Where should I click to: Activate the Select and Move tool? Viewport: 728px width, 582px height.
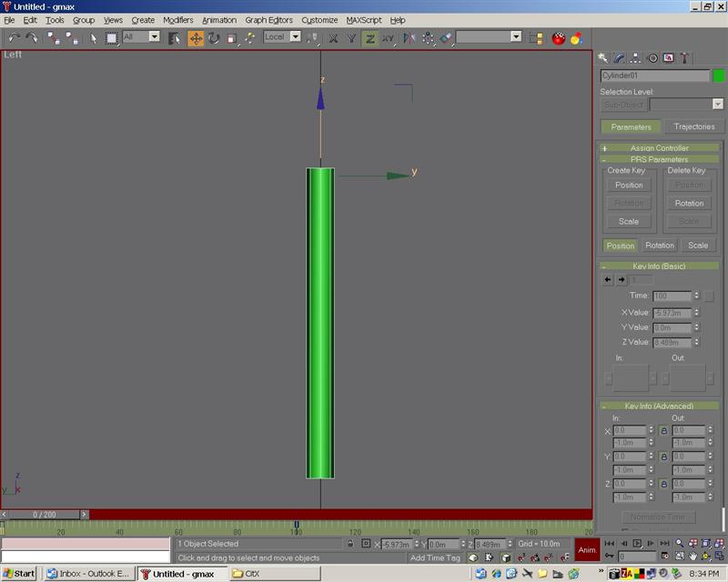pyautogui.click(x=196, y=38)
